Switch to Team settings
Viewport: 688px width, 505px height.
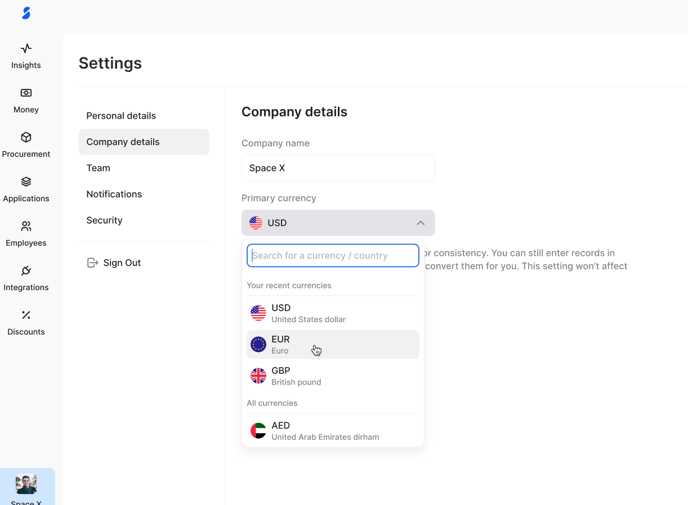98,168
